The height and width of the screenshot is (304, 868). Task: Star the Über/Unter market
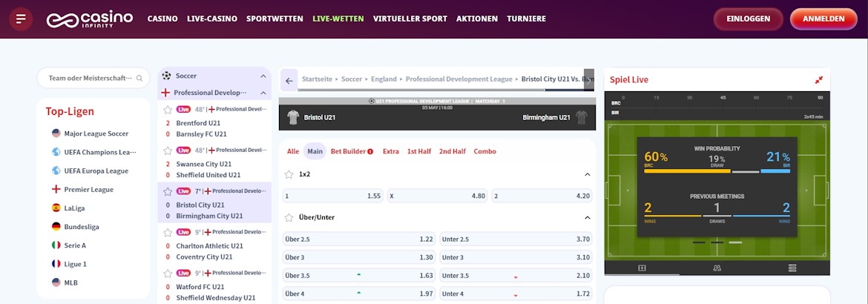coord(289,217)
